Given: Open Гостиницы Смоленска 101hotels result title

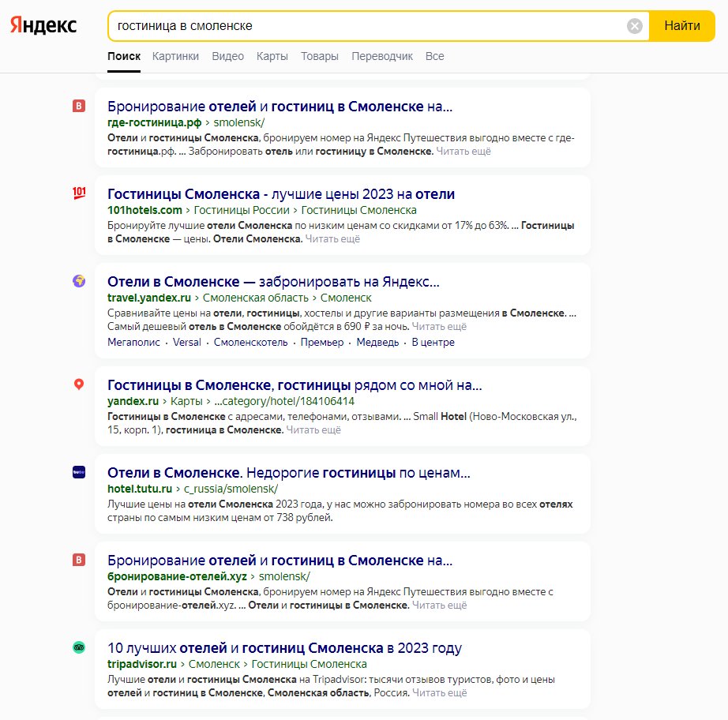Looking at the screenshot, I should 281,194.
